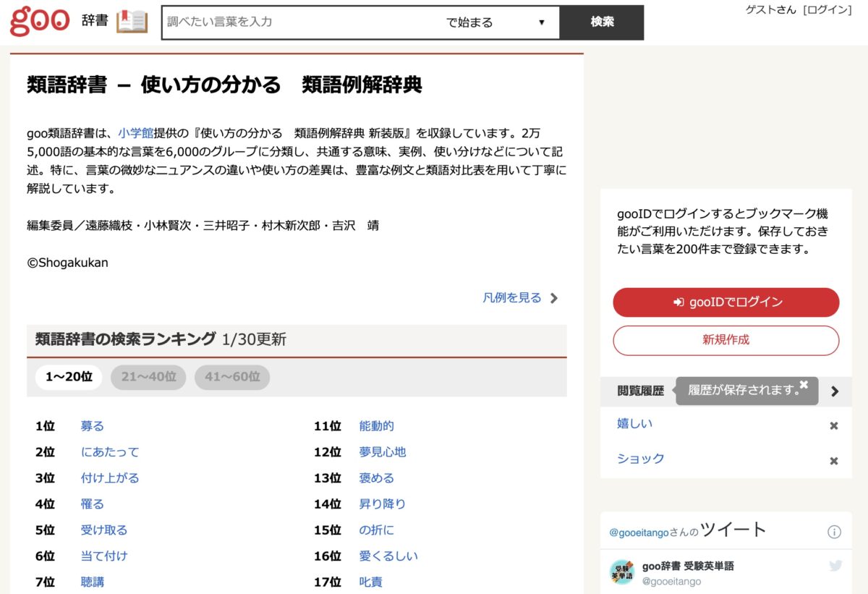
Task: Close the history saved tooltip
Action: (x=804, y=384)
